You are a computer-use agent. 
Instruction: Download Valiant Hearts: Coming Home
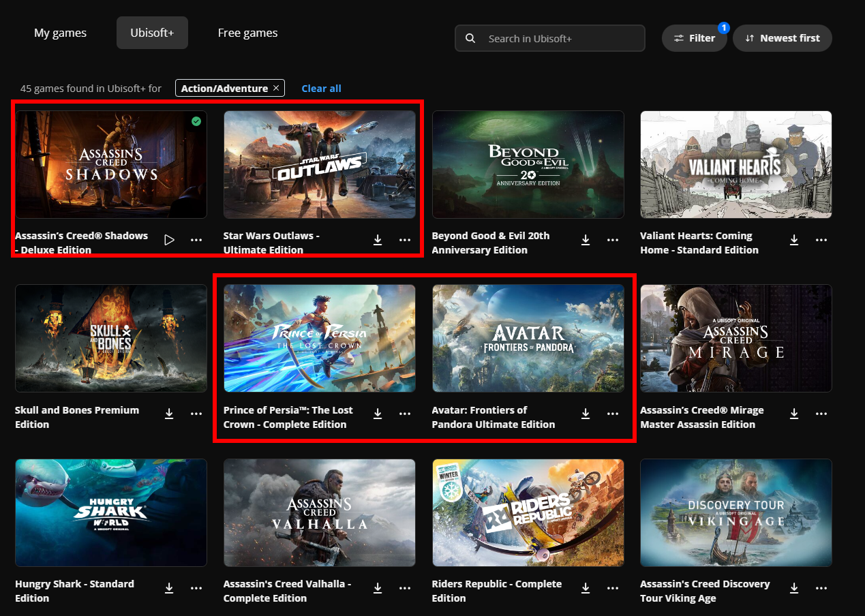(x=794, y=240)
